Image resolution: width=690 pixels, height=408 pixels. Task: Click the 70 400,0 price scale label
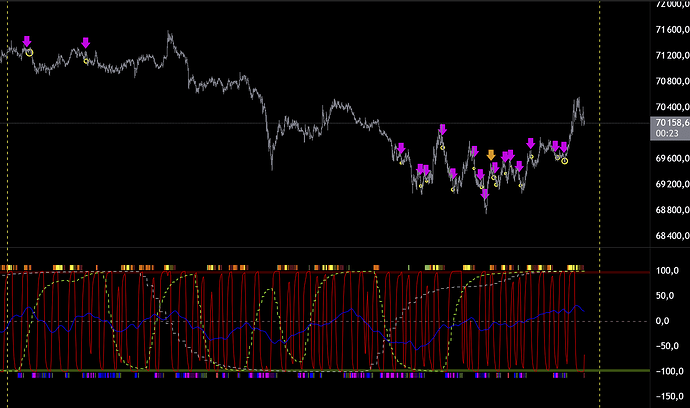click(x=664, y=107)
